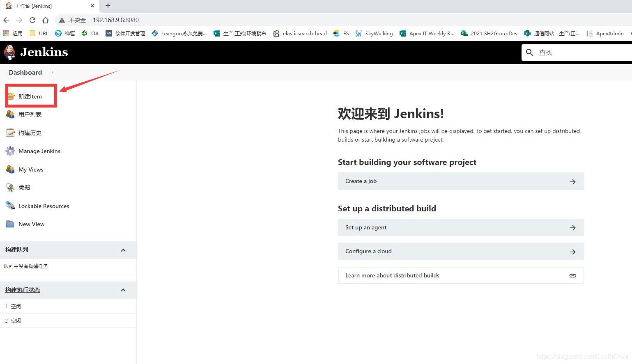Click the arrow icon on Create a job
This screenshot has width=632, height=364.
[x=573, y=181]
